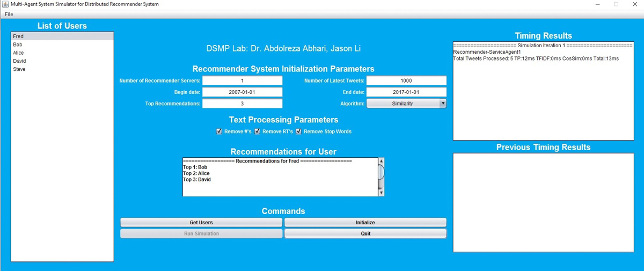Disable the Remove Stop Words checkbox
The height and width of the screenshot is (271, 644).
coord(299,131)
